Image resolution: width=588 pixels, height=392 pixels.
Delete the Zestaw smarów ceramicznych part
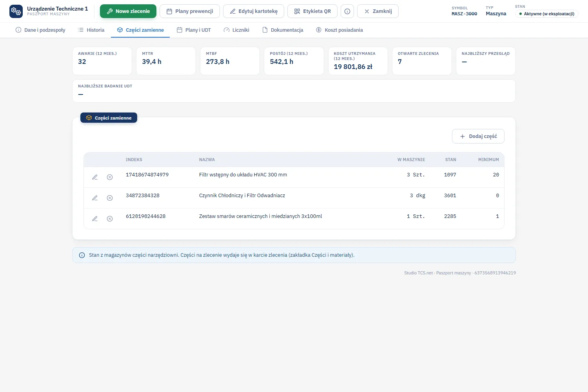pos(110,219)
